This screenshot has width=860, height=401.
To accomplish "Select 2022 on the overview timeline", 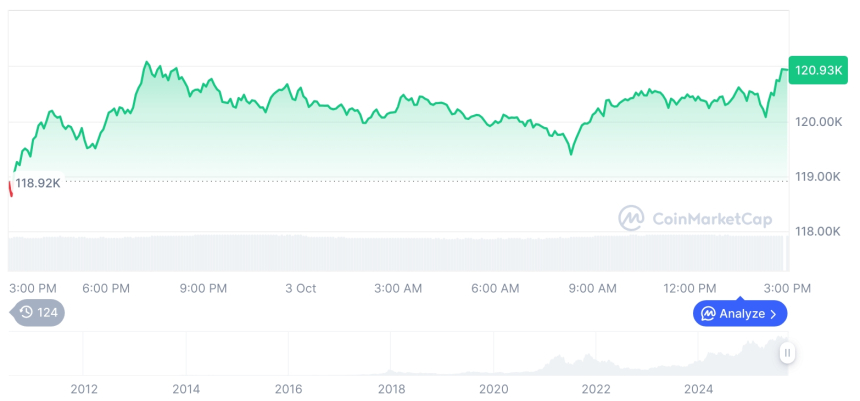I will [596, 389].
